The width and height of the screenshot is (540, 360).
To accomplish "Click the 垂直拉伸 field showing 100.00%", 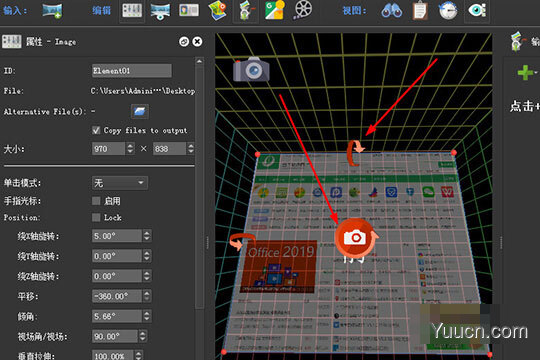I will pyautogui.click(x=113, y=355).
